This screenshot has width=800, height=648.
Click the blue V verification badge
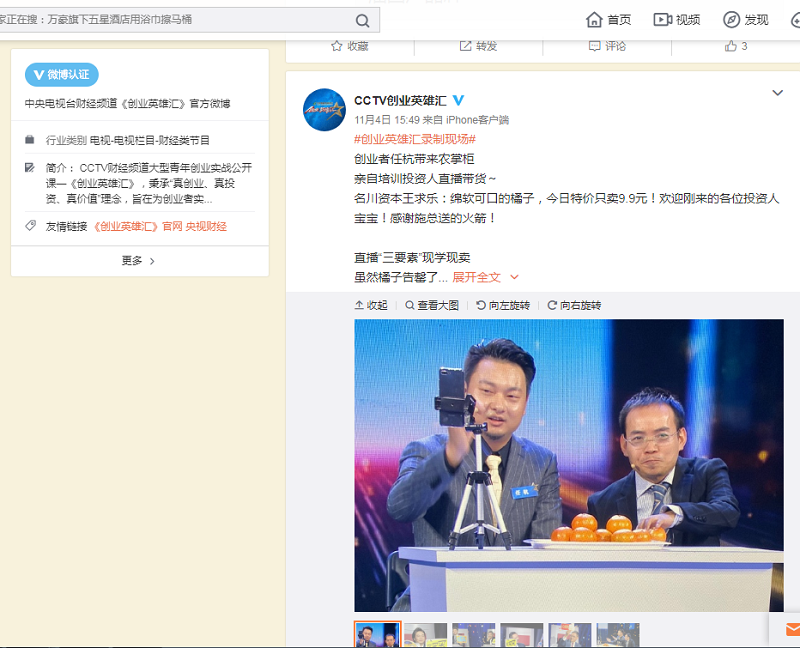(x=458, y=100)
